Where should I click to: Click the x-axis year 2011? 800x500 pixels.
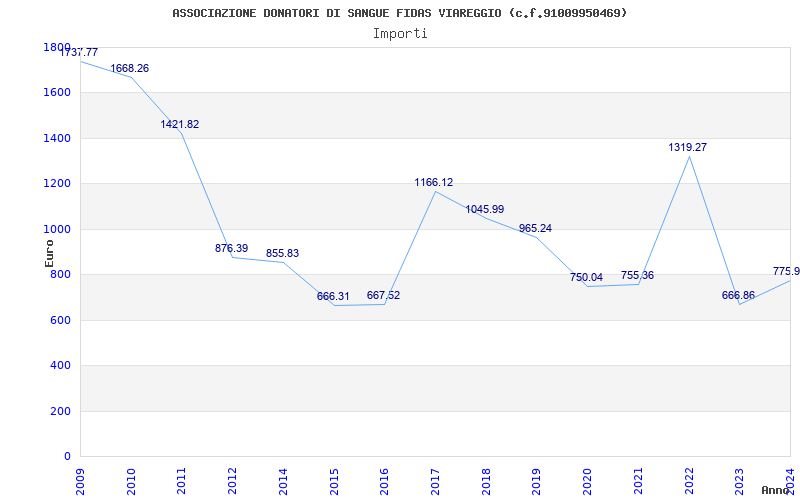pyautogui.click(x=182, y=482)
